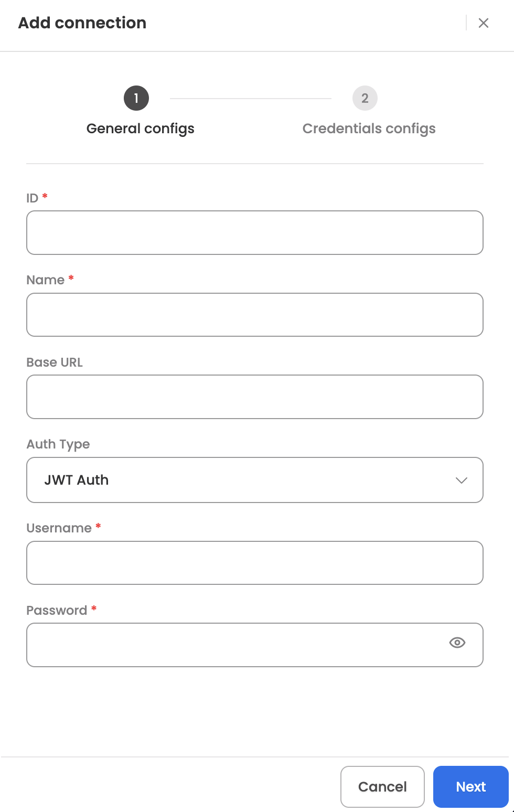Focus the Username input field
514x812 pixels.
tap(255, 563)
